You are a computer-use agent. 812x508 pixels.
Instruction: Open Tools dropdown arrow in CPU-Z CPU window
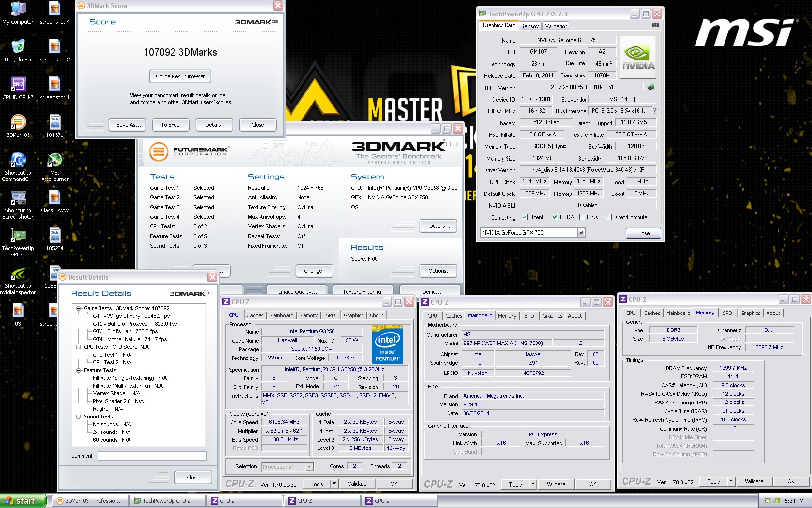(333, 484)
